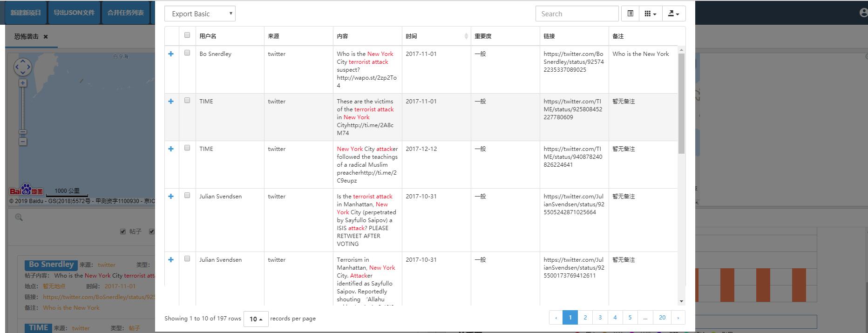Click the Search input field
Image resolution: width=868 pixels, height=333 pixels.
[577, 14]
